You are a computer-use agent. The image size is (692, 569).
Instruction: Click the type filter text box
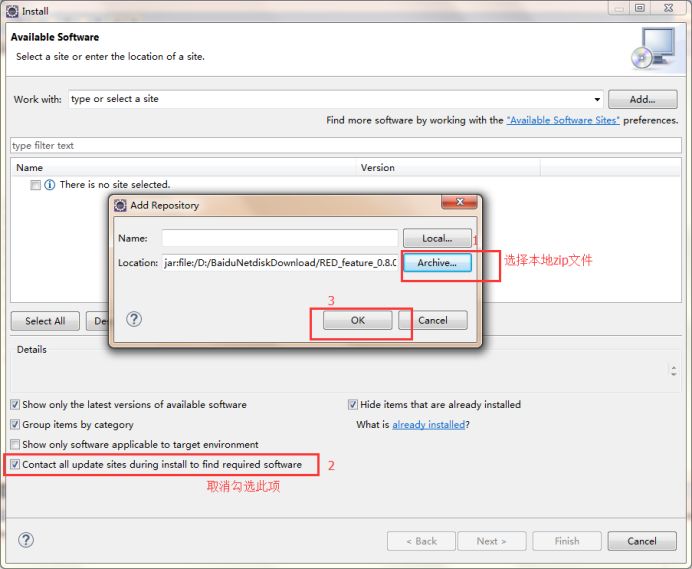[x=346, y=146]
